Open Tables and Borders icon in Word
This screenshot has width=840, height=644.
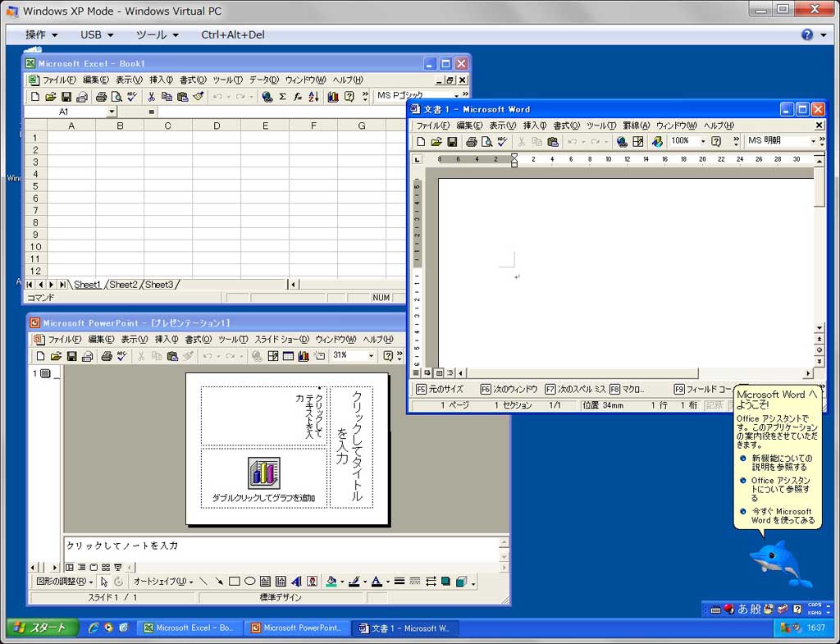coord(638,141)
